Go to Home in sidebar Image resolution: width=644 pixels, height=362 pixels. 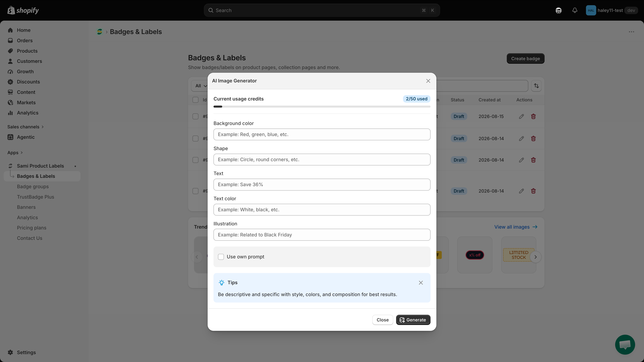point(23,30)
